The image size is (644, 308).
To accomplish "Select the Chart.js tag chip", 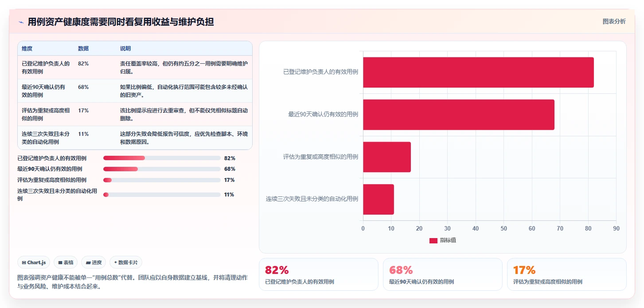I will 34,262.
